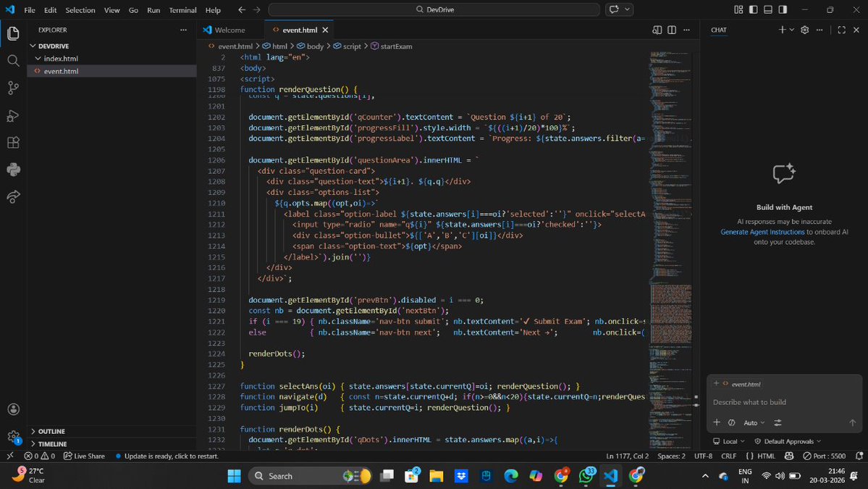This screenshot has width=868, height=489.
Task: Open the Configure Tools icon in chat input
Action: click(778, 422)
